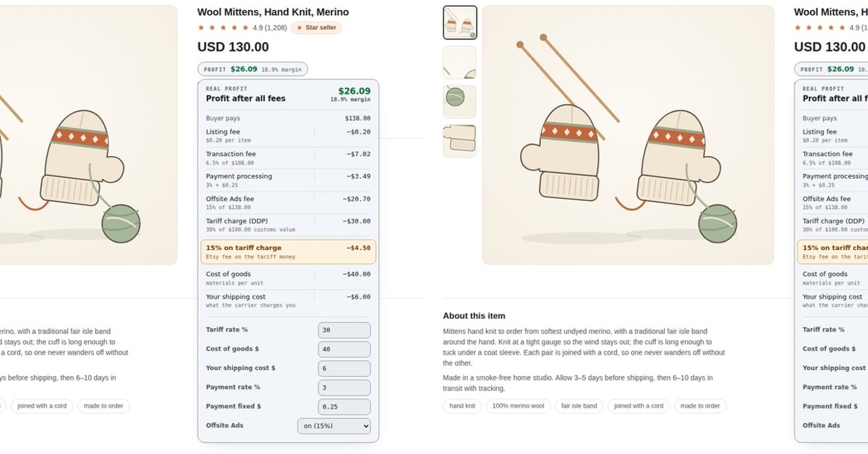This screenshot has width=868, height=454.
Task: Click the hand knit tag
Action: [462, 406]
